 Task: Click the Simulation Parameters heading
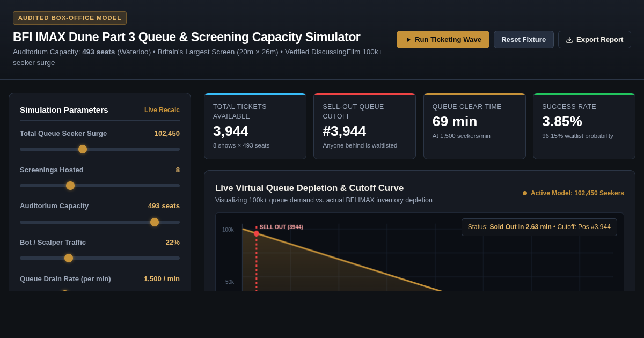[x=64, y=109]
